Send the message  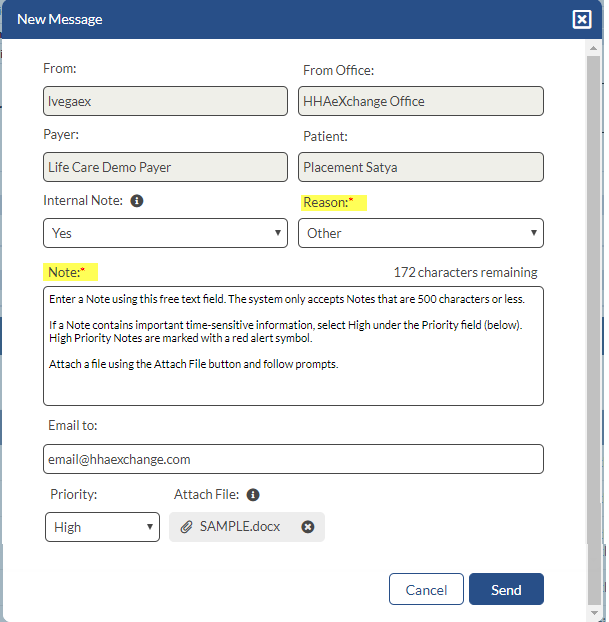point(506,589)
